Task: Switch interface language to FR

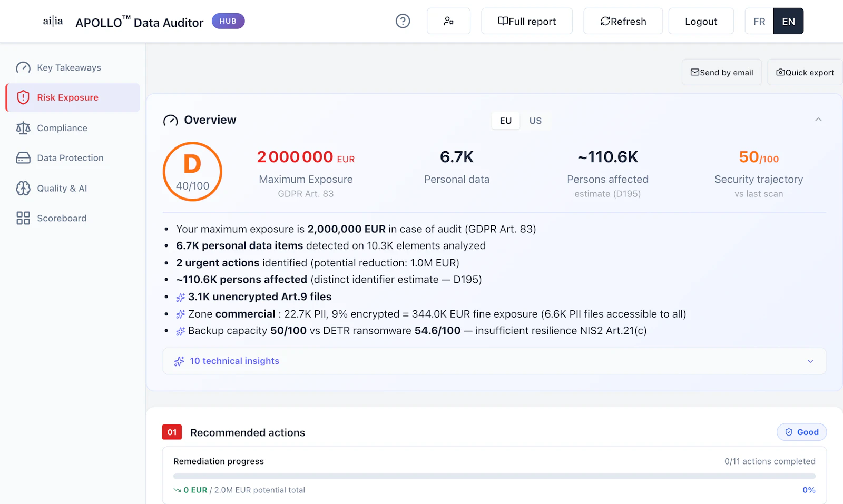Action: [759, 21]
